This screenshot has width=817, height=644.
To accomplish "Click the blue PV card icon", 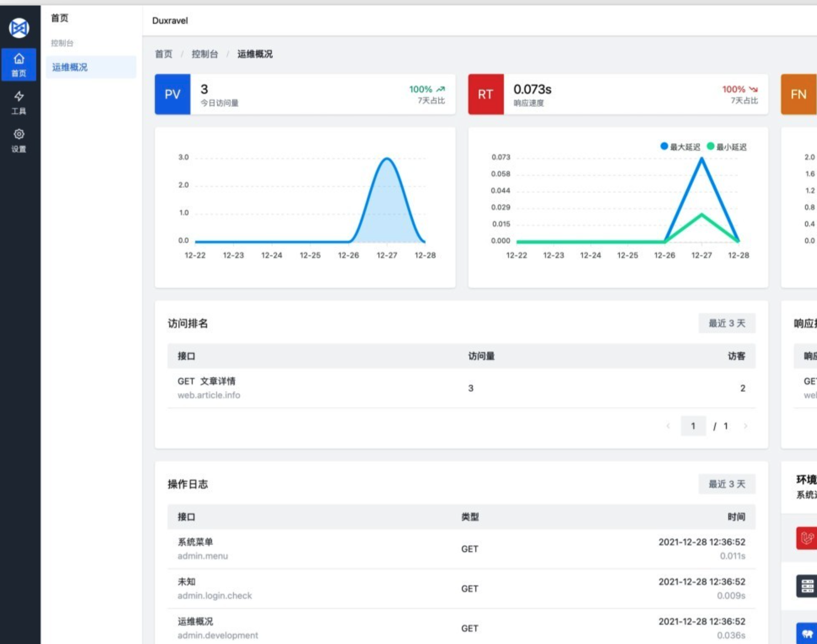I will click(x=172, y=94).
